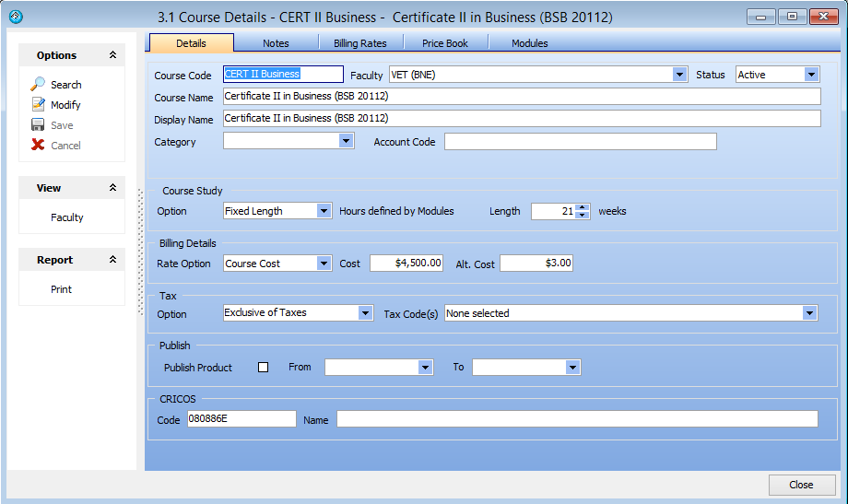Enable the Publish Product checkbox

pyautogui.click(x=263, y=367)
